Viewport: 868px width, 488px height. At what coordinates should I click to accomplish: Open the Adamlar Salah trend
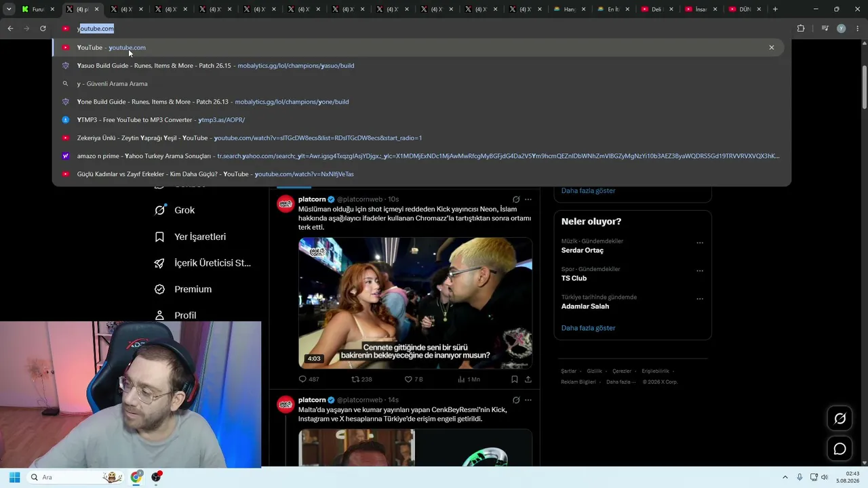(x=585, y=306)
